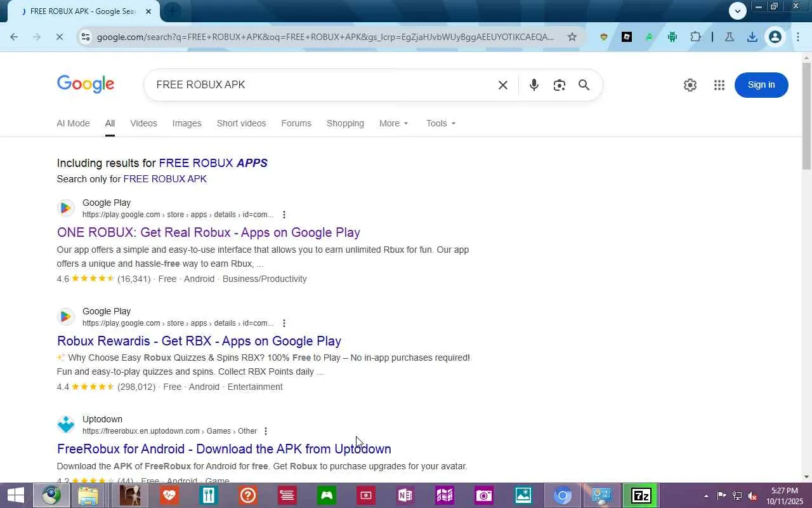Bookmark this page with the star icon

pyautogui.click(x=572, y=37)
